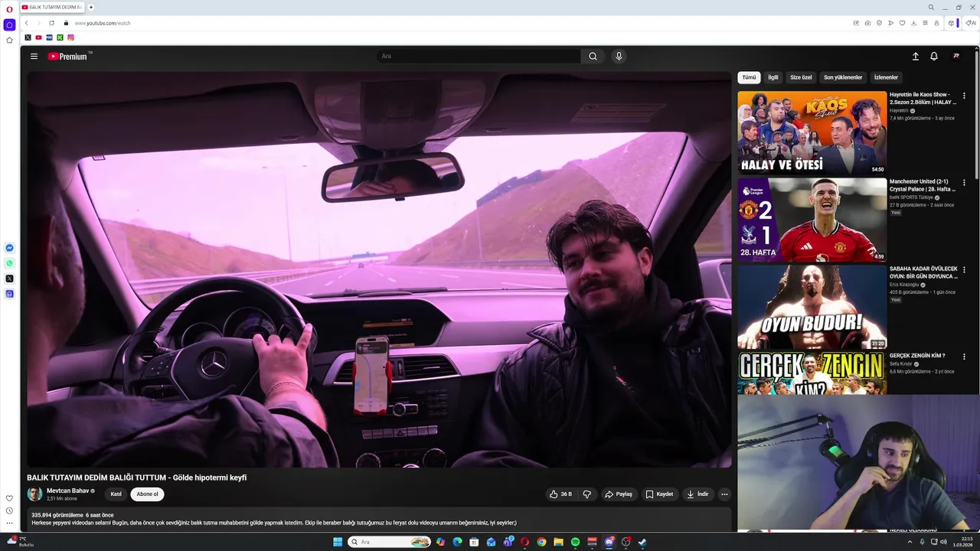Open the X bookmark in bookmarks bar
This screenshot has height=551, width=980.
pyautogui.click(x=28, y=37)
